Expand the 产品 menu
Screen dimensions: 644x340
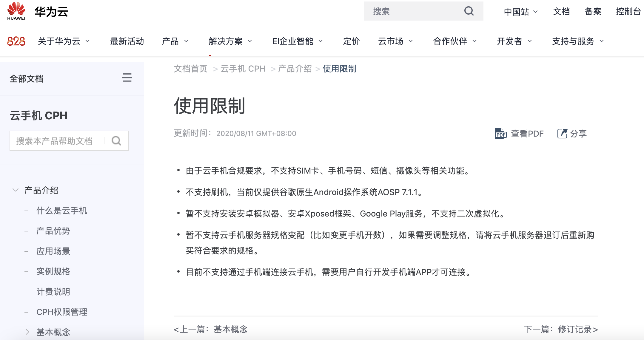point(175,41)
